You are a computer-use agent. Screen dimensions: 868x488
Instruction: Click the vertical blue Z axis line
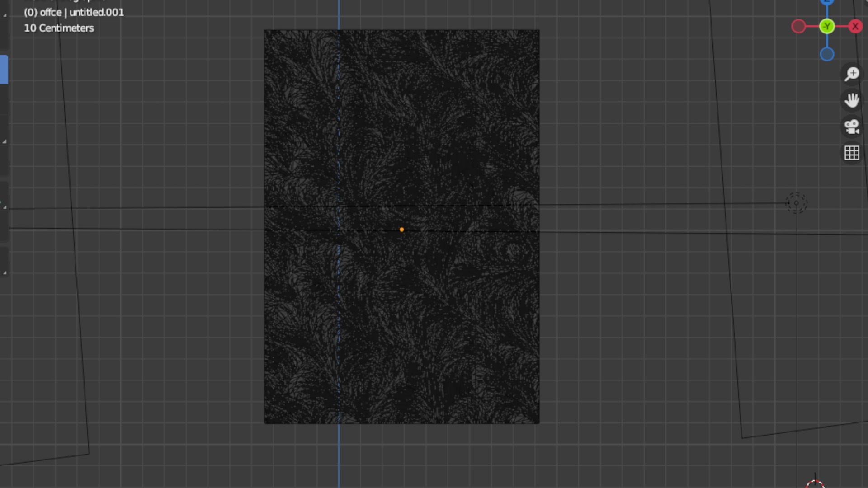pos(339,452)
